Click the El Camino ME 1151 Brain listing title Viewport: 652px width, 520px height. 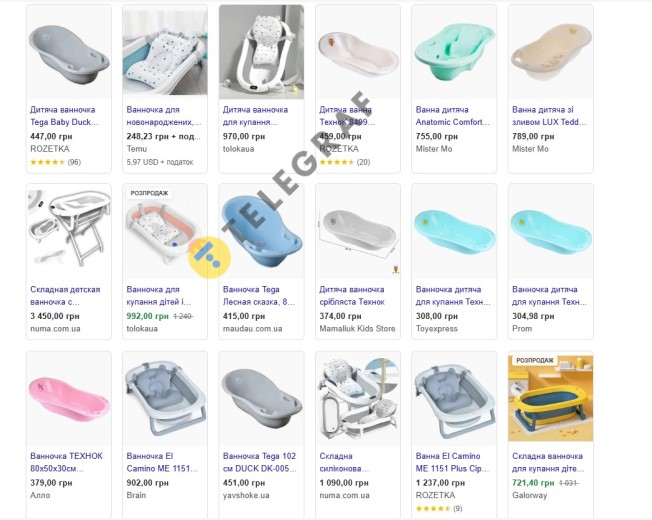pos(162,462)
